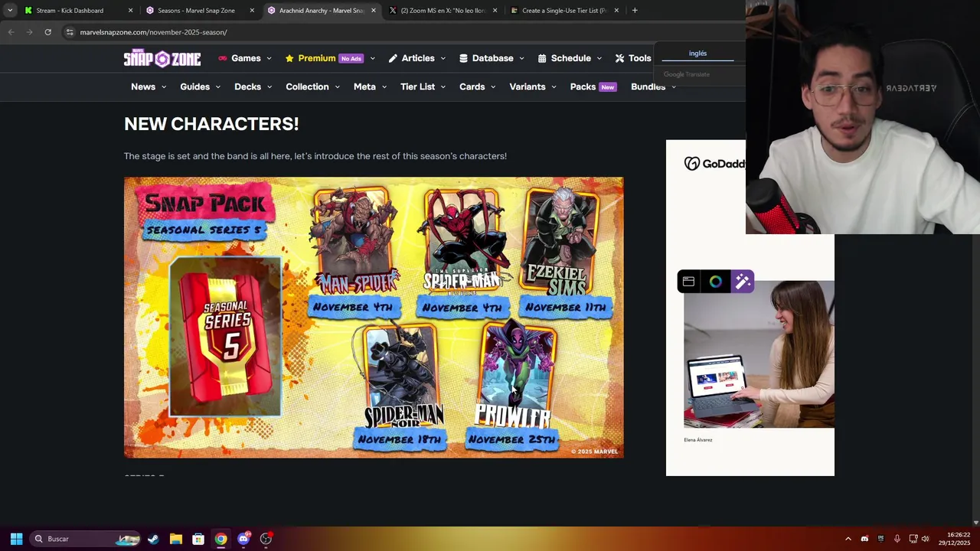This screenshot has width=980, height=551.
Task: Reload the page with the refresh button
Action: point(47,32)
